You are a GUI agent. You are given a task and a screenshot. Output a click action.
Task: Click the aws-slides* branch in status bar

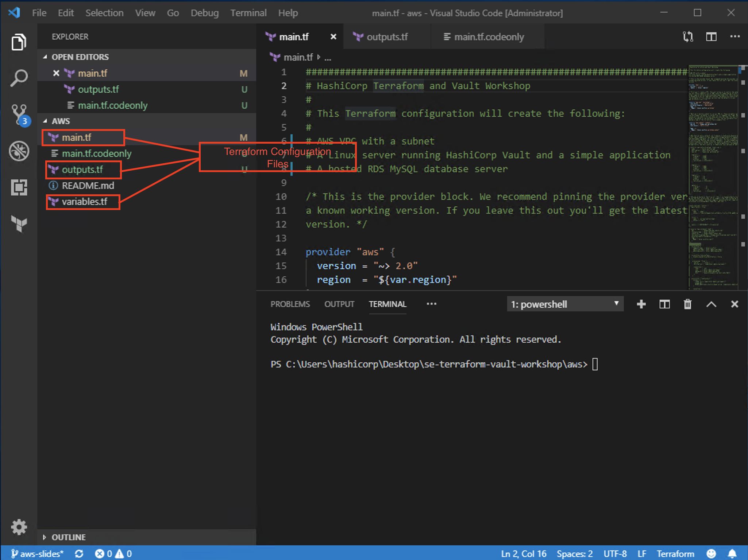coord(36,553)
